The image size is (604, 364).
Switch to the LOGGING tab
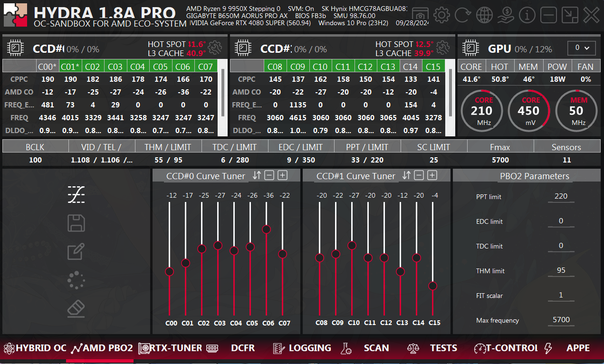tap(302, 348)
